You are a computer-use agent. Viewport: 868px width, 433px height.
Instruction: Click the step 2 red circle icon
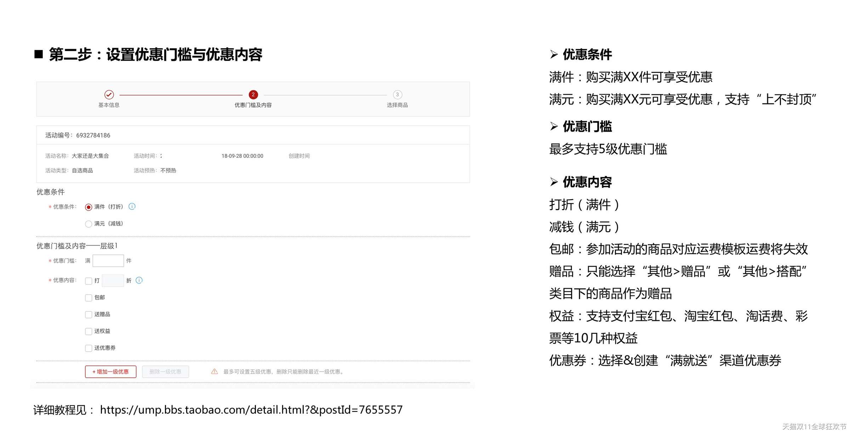coord(253,94)
